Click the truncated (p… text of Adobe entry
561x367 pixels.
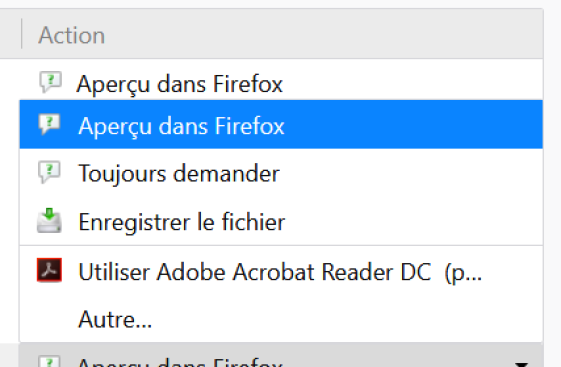coord(463,273)
